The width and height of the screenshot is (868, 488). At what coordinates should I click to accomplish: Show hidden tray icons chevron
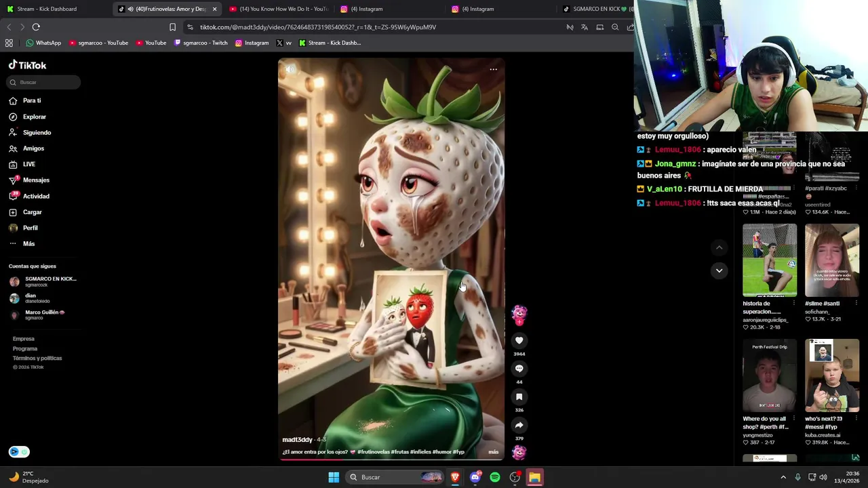coord(783,477)
